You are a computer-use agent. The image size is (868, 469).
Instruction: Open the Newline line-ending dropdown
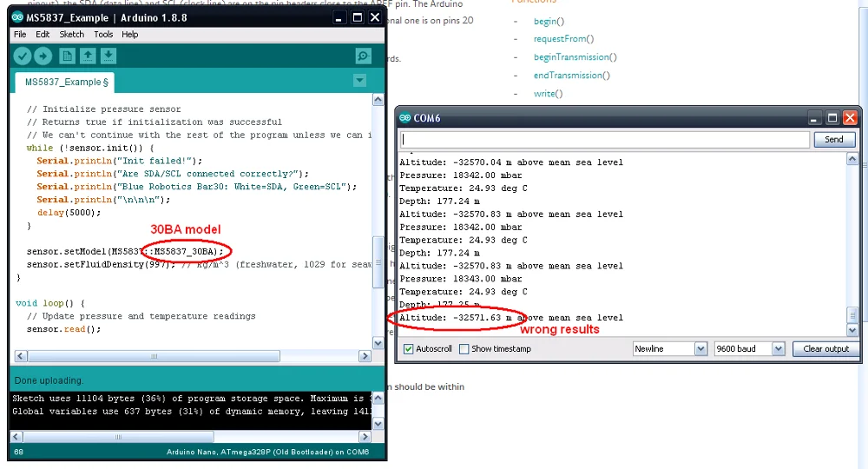pos(670,349)
